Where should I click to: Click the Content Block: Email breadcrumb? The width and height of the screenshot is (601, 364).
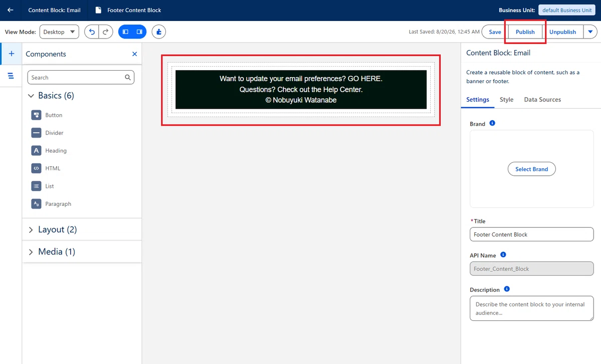54,10
